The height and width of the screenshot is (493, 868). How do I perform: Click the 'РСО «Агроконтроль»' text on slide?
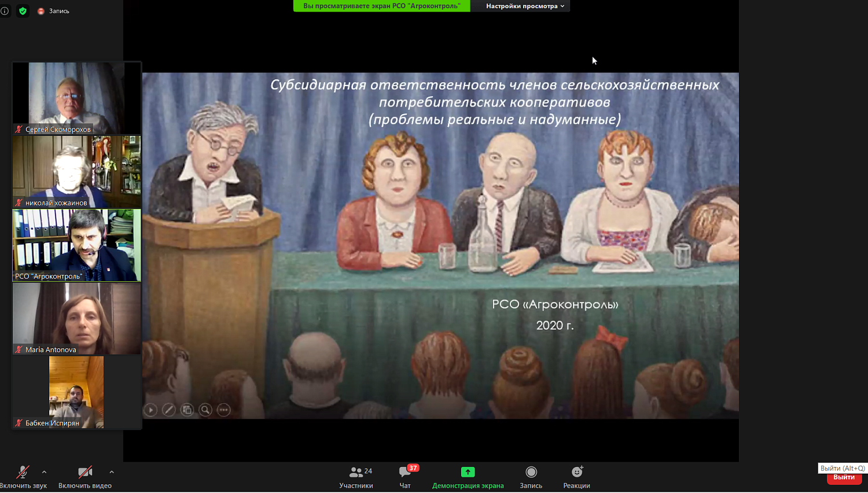click(x=555, y=304)
